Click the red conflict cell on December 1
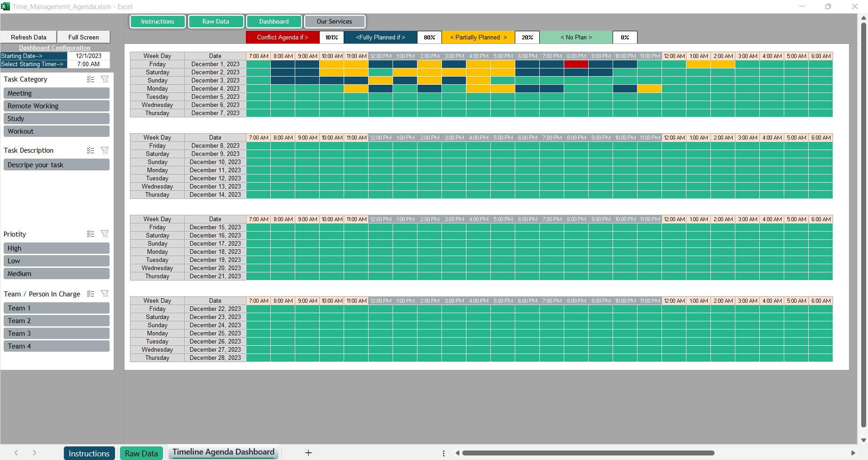Image resolution: width=868 pixels, height=460 pixels. (576, 64)
